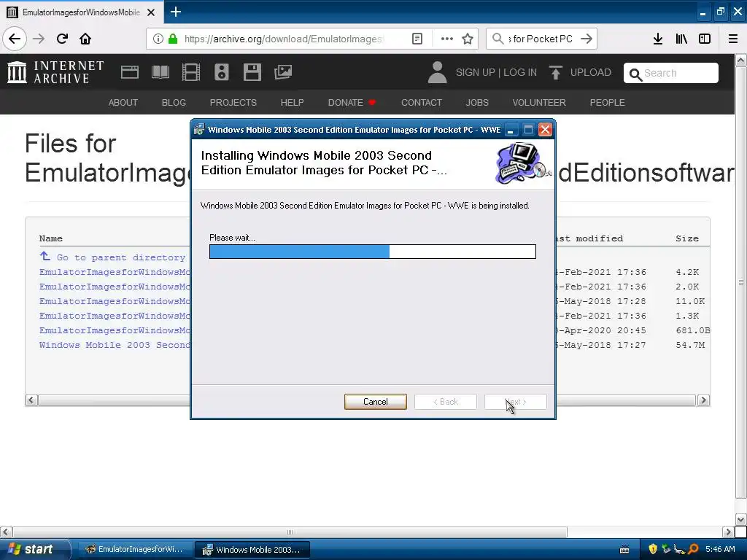The image size is (747, 560).
Task: Click Go to parent directory link
Action: coord(112,257)
